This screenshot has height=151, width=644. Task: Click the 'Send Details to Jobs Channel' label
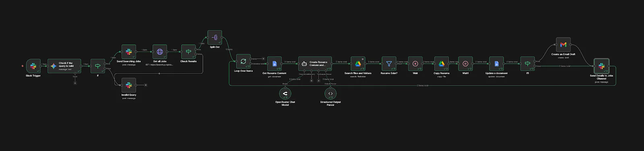tap(601, 77)
